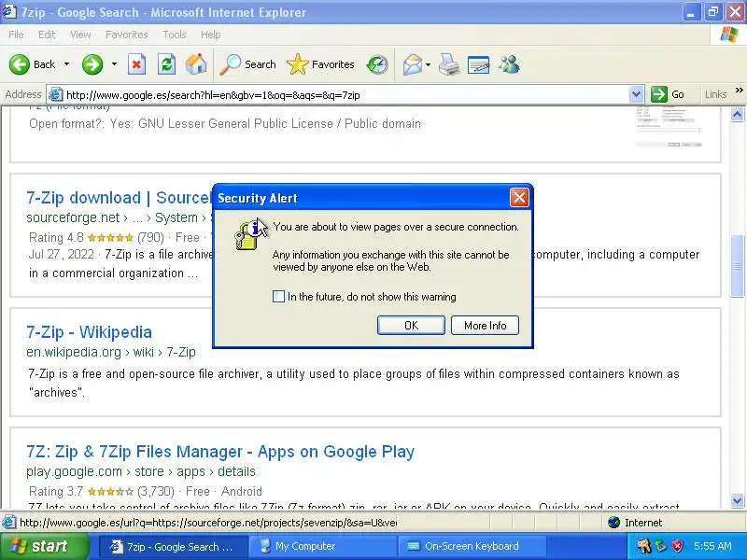Click the scrollbar up arrow
This screenshot has height=560, width=747.
coord(737,114)
